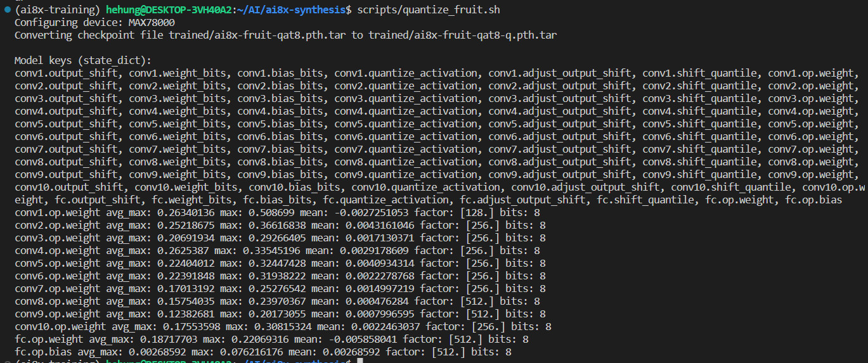Click the "Model keys (state_dict):" heading

pos(83,61)
